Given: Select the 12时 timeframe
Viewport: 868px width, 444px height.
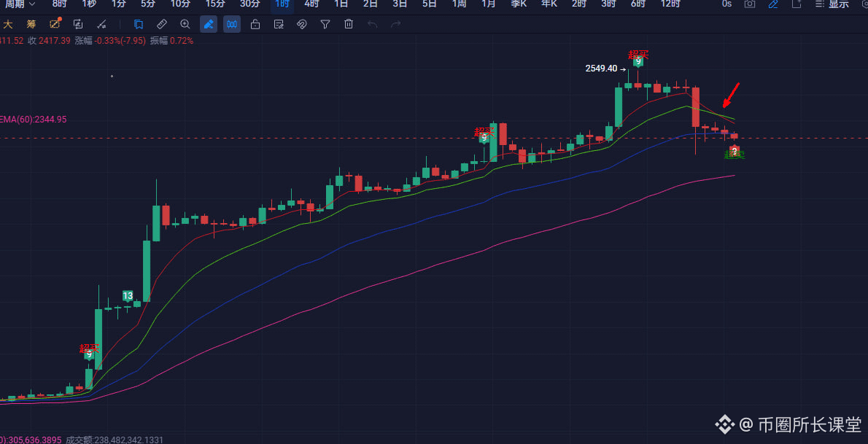Looking at the screenshot, I should click(670, 4).
